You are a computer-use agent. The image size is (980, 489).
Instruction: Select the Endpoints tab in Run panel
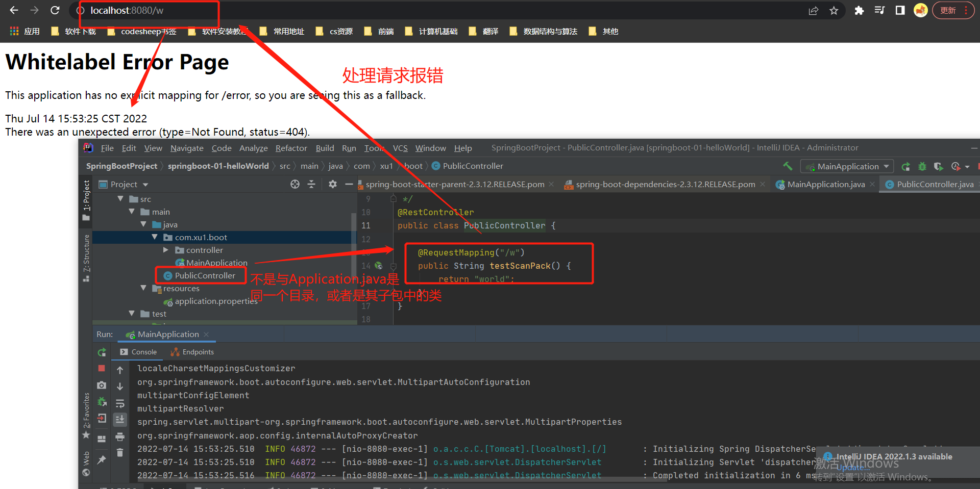(x=192, y=352)
